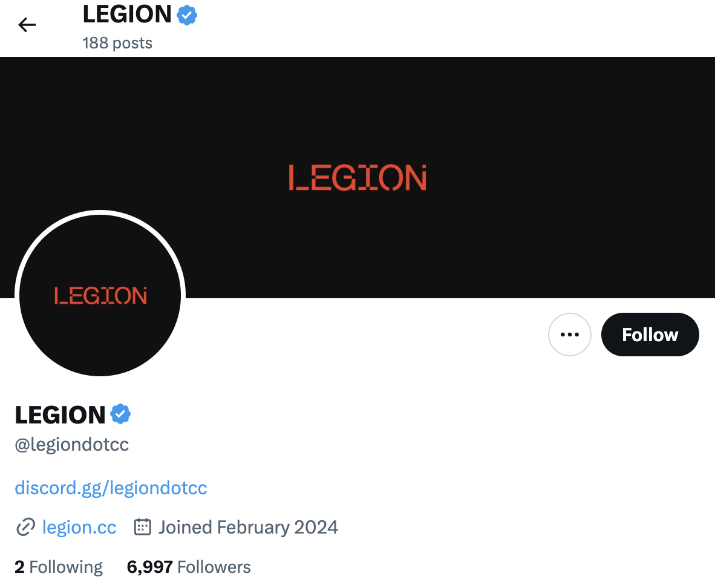Follow the LEGION account

click(650, 335)
